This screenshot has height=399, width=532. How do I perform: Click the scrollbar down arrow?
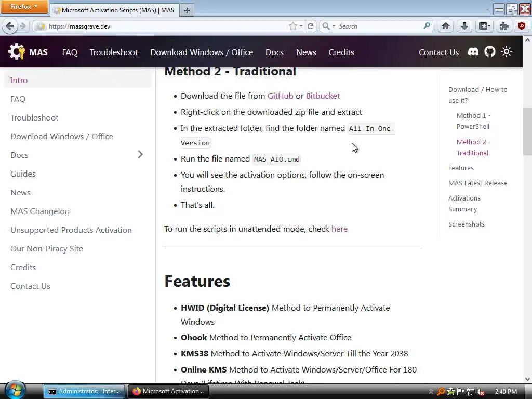(x=527, y=379)
